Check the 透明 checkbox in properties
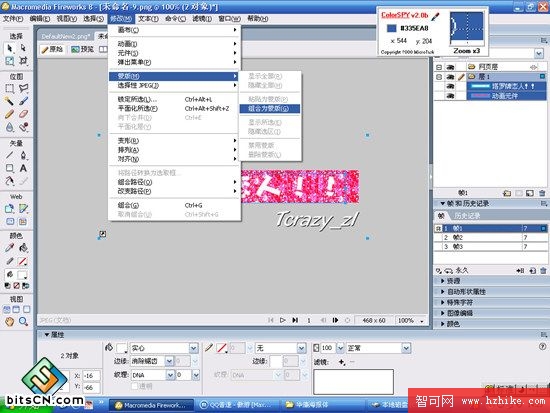Screen dimensions: 550x413 134,386
